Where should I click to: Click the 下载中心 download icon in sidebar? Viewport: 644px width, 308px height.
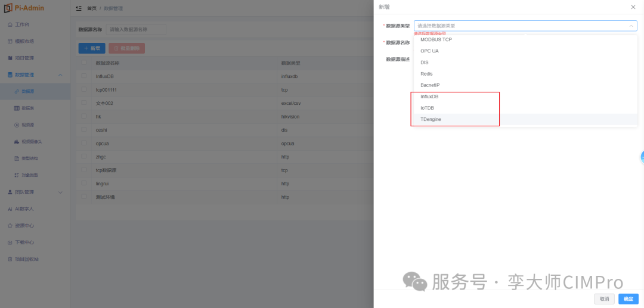point(10,242)
